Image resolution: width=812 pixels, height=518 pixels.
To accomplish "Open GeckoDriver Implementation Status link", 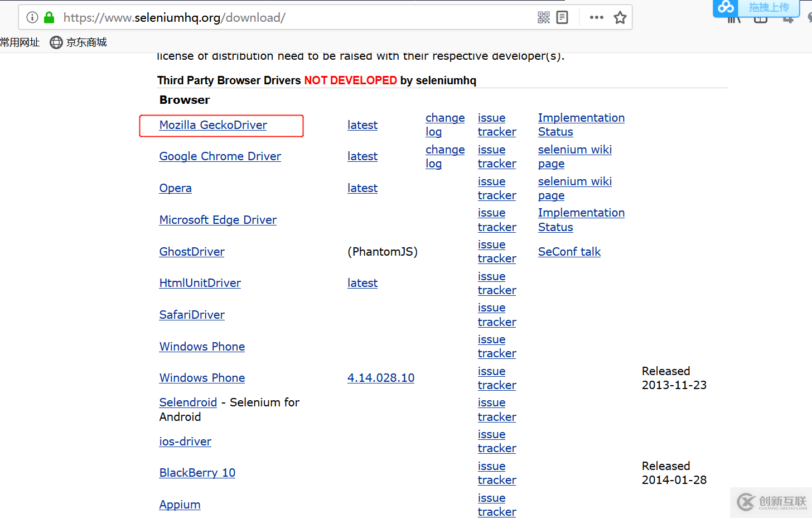I will click(x=581, y=124).
